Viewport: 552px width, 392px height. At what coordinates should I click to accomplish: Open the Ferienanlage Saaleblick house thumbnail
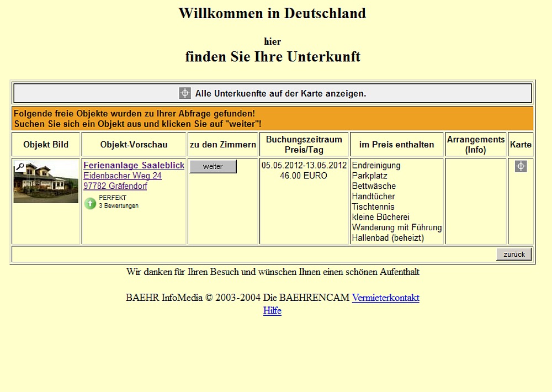46,182
